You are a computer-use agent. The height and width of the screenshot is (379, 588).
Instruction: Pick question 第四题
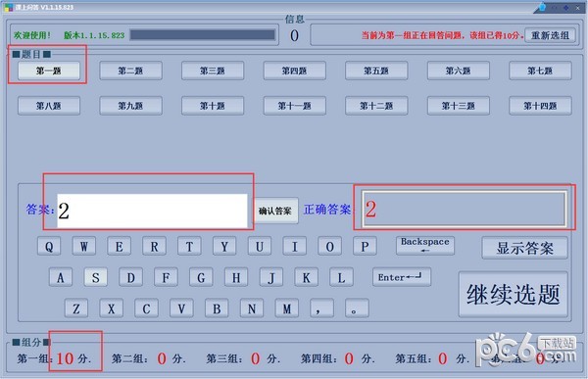point(294,71)
